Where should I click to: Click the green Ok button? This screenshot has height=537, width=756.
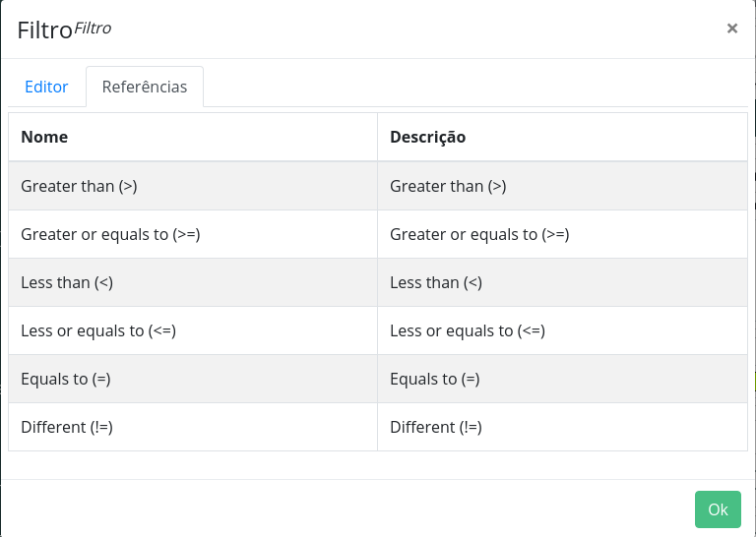pos(718,509)
